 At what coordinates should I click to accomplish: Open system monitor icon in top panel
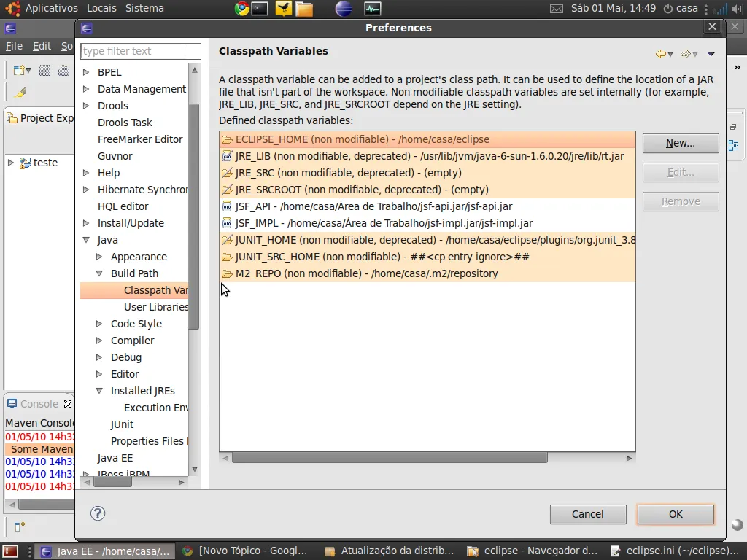pyautogui.click(x=373, y=9)
